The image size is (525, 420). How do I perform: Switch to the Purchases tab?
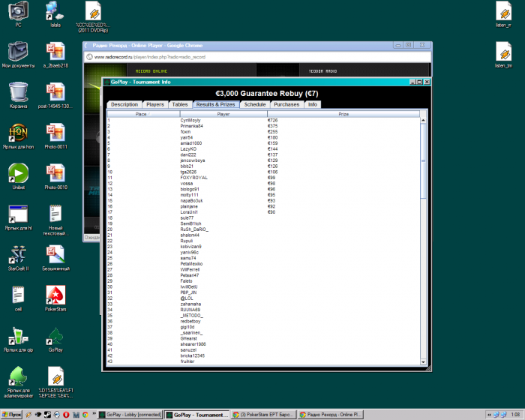(x=286, y=104)
